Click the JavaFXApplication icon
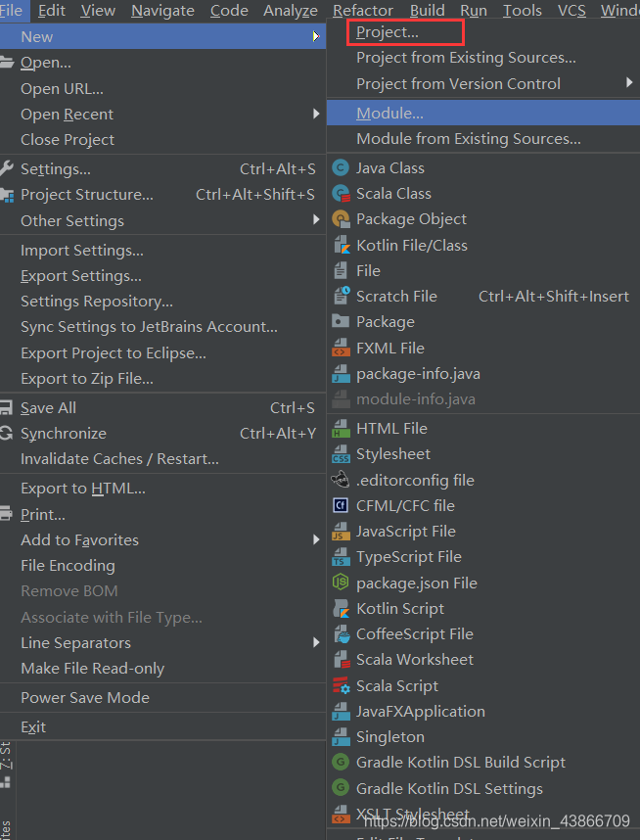The image size is (640, 840). pos(341,712)
